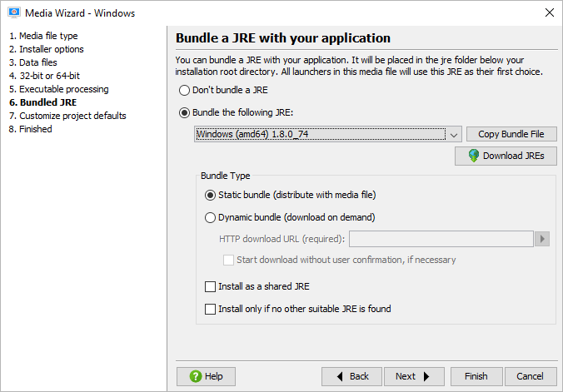Close the Media Wizard window

[550, 12]
